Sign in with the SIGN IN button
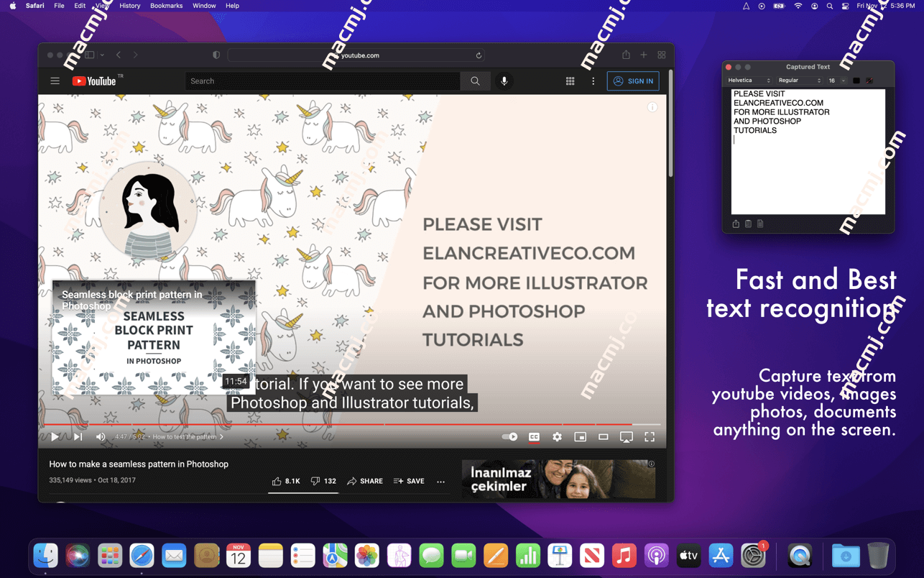Viewport: 924px width, 578px height. pos(633,81)
